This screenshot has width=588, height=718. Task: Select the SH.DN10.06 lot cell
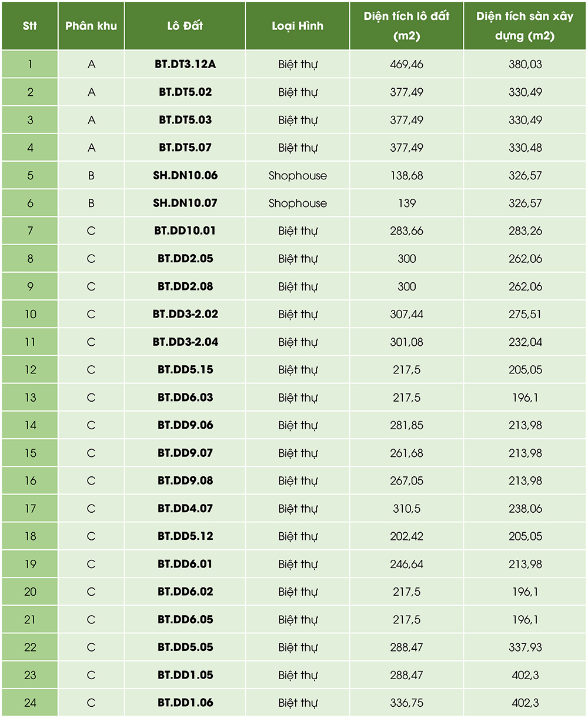pos(185,175)
